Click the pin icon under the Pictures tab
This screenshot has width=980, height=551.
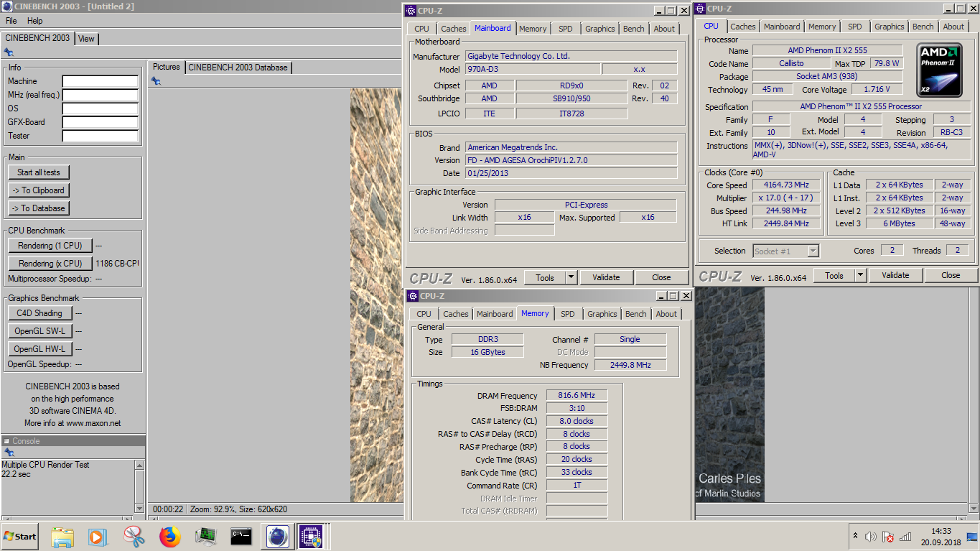[x=156, y=81]
